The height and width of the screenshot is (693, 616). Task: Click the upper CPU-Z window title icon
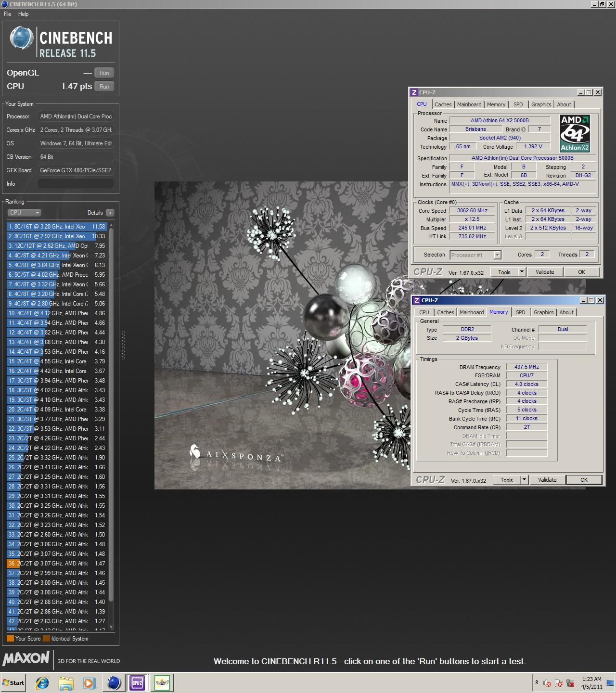[414, 92]
